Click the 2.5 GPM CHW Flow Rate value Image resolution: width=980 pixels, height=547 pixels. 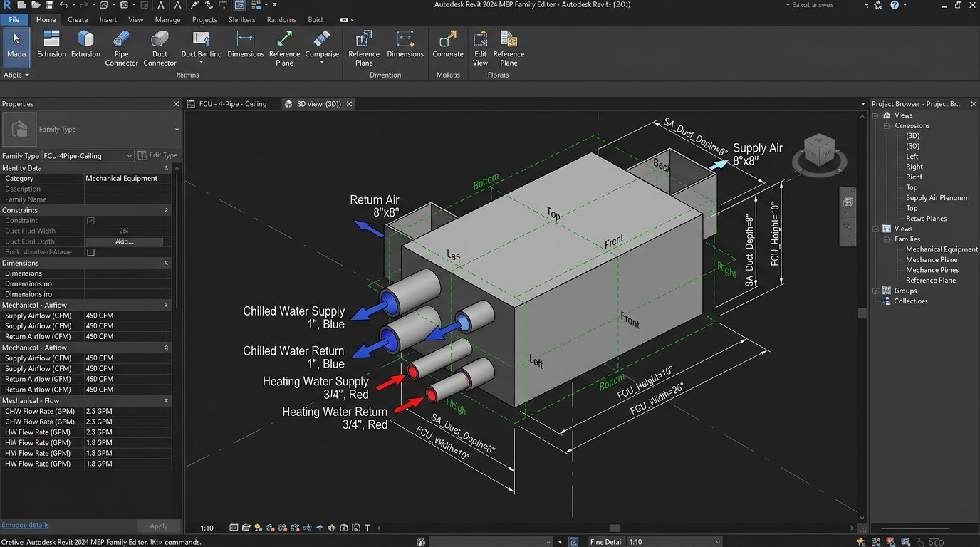[x=99, y=411]
